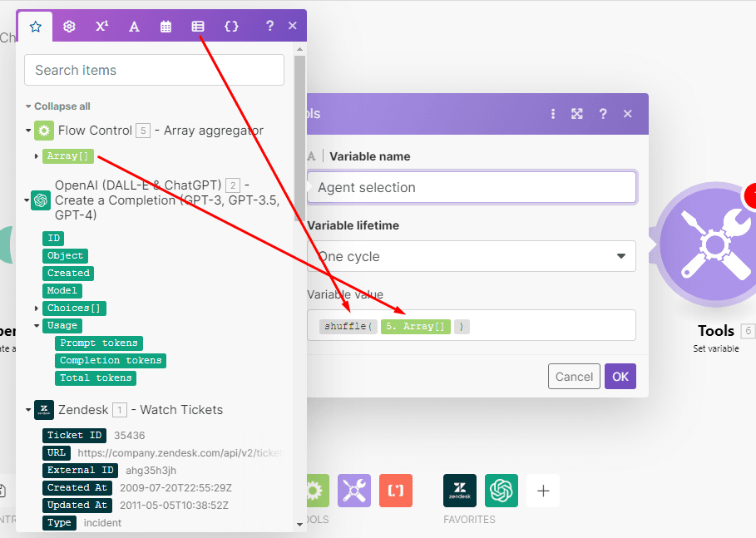This screenshot has width=756, height=538.
Task: Open array functions with the table icon
Action: [x=198, y=26]
